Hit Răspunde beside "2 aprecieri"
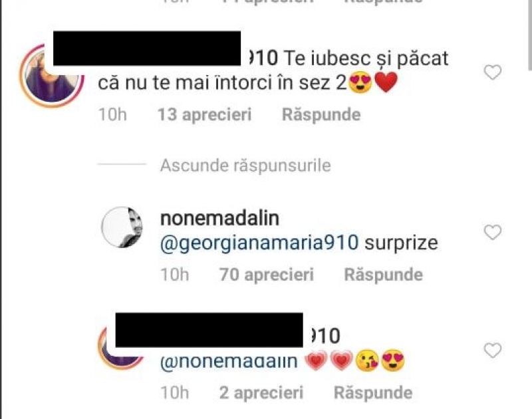This screenshot has width=532, height=419. point(372,392)
